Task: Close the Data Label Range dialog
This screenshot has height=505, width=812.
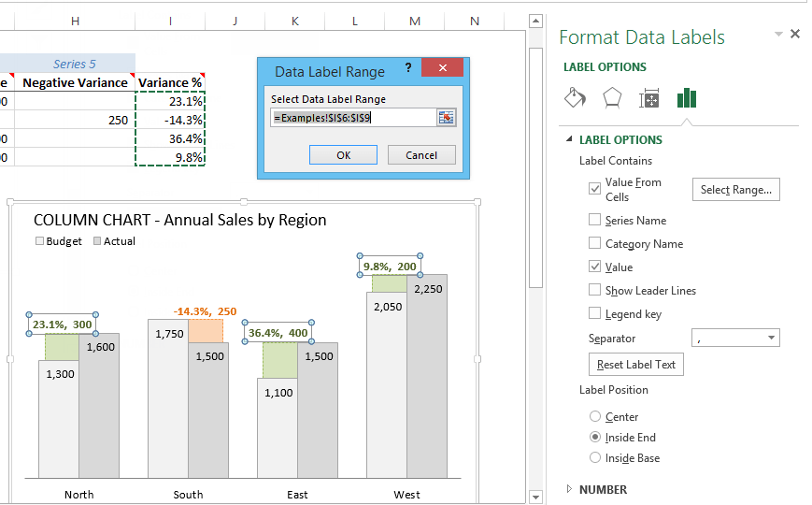Action: click(442, 67)
